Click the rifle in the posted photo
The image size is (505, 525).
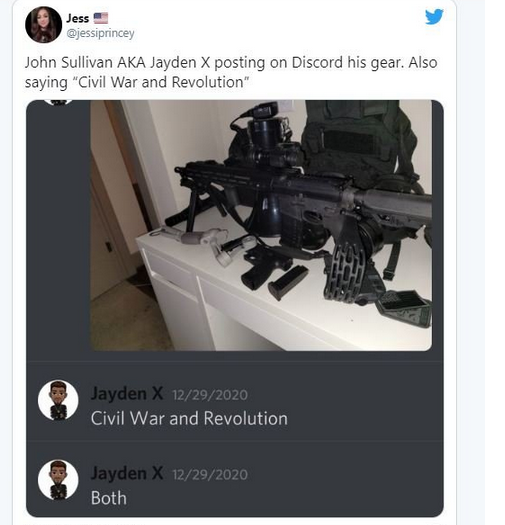(303, 203)
